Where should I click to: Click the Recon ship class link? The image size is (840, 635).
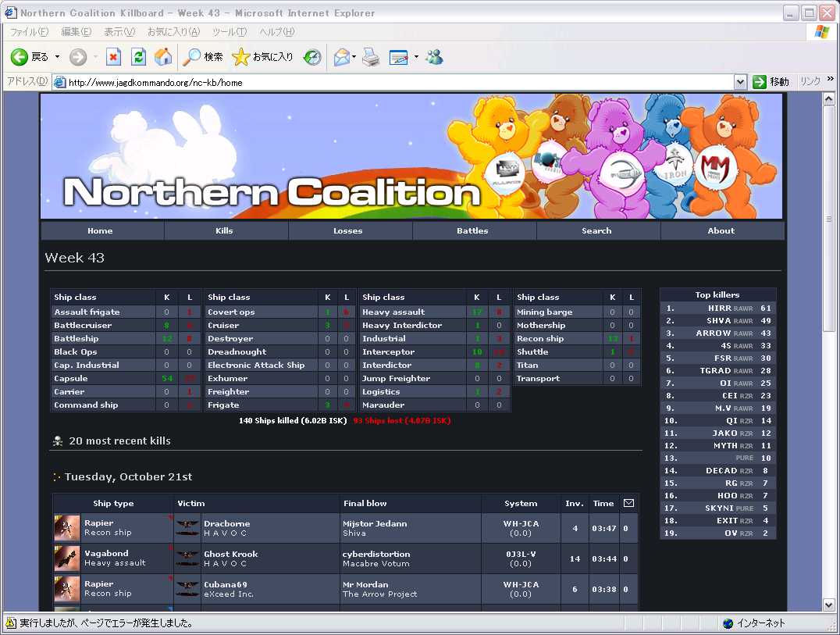tap(540, 339)
